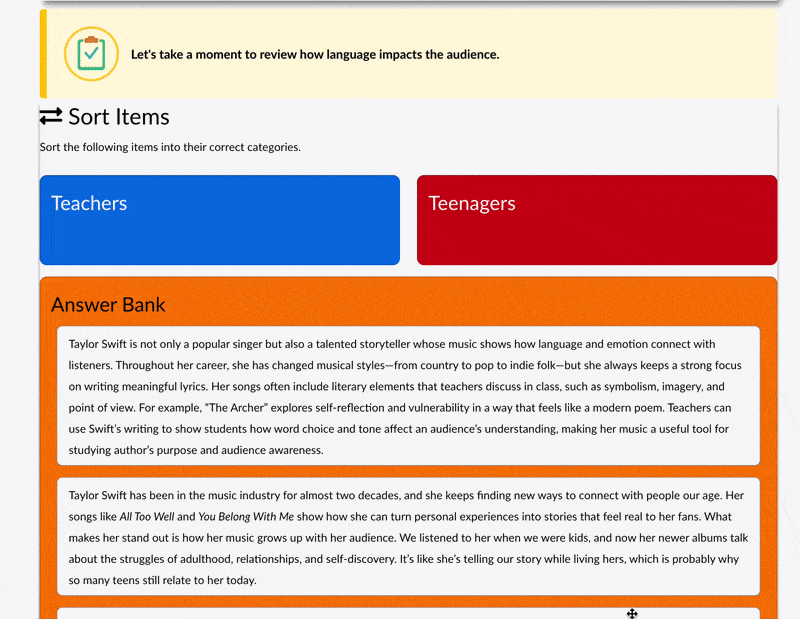The height and width of the screenshot is (619, 800).
Task: Select the blue Teachers category box
Action: [x=220, y=220]
